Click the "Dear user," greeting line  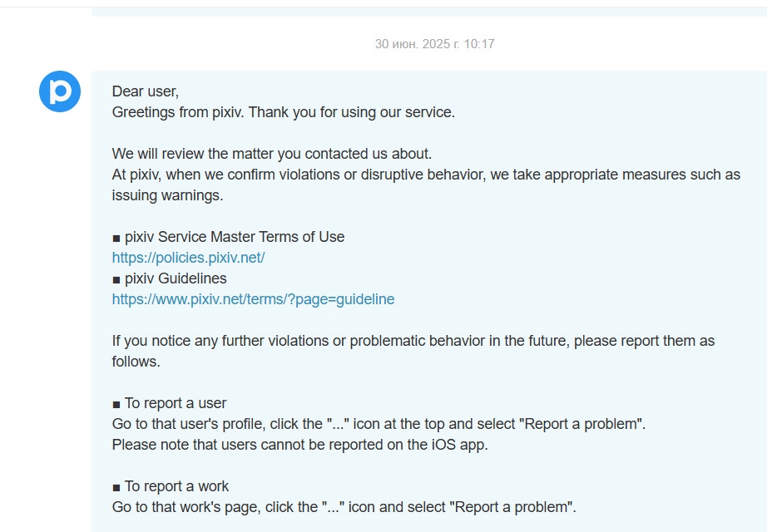(x=146, y=91)
